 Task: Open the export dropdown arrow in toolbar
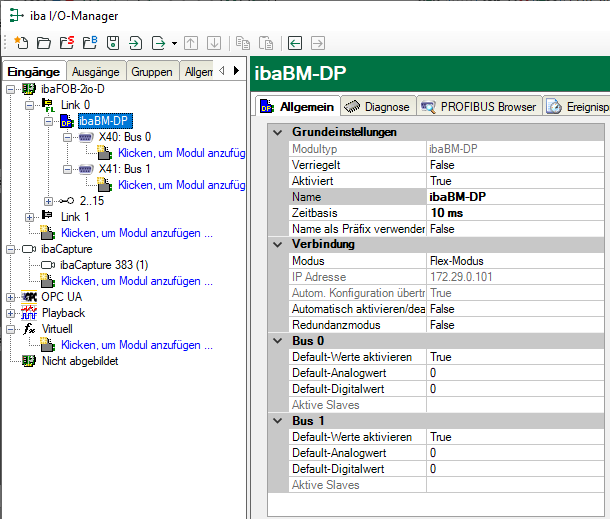174,43
